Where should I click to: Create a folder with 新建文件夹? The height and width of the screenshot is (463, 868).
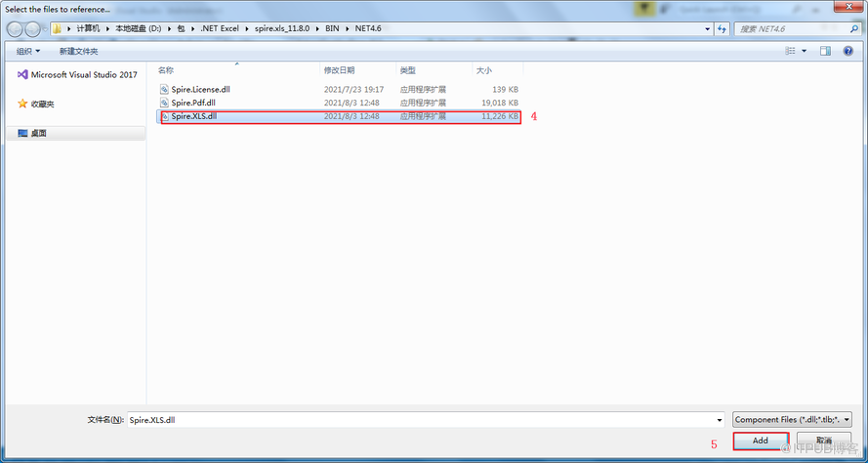click(x=79, y=51)
